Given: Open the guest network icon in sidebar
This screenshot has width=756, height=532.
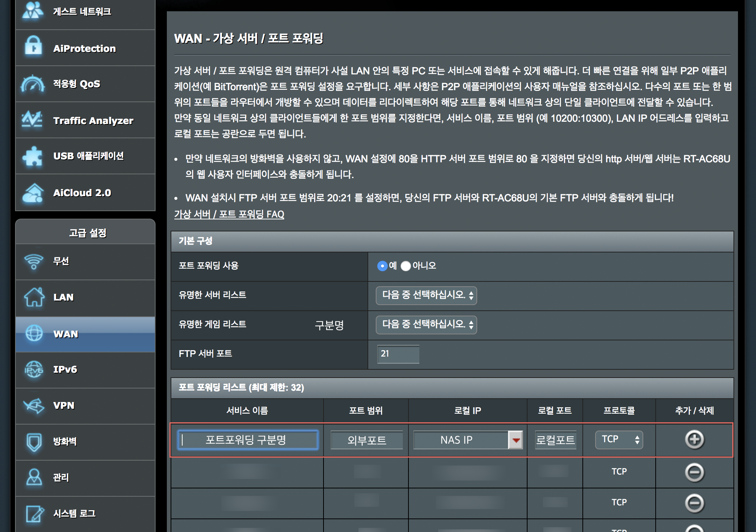Looking at the screenshot, I should click(x=33, y=11).
